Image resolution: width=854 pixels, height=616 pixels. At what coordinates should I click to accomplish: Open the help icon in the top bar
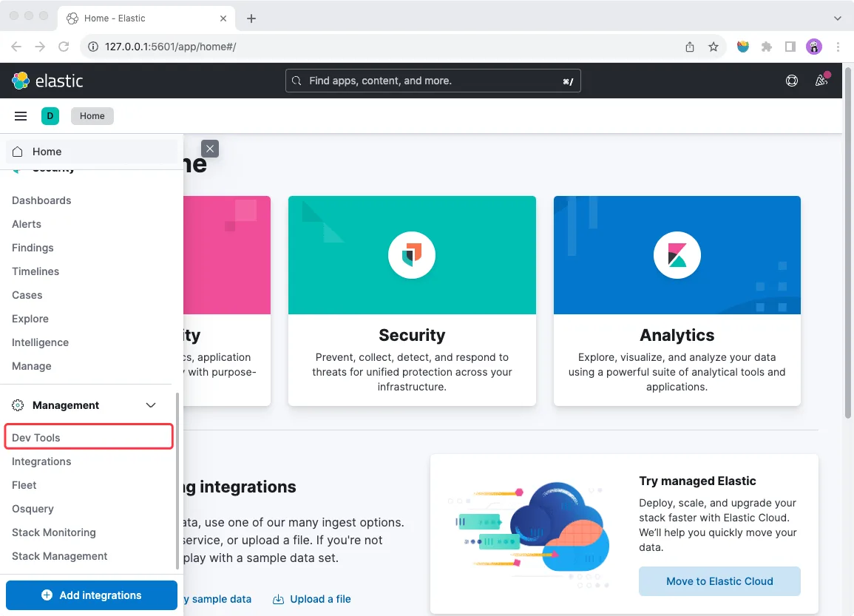pos(792,81)
